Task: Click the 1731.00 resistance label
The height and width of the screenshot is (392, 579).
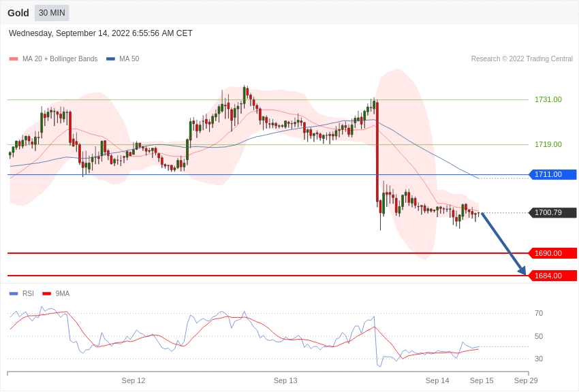Action: click(x=548, y=99)
